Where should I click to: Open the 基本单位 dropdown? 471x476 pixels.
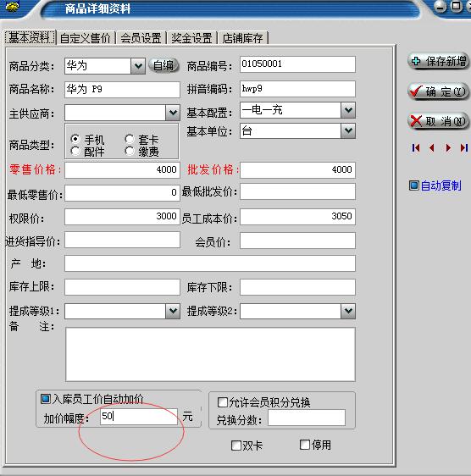click(x=348, y=130)
